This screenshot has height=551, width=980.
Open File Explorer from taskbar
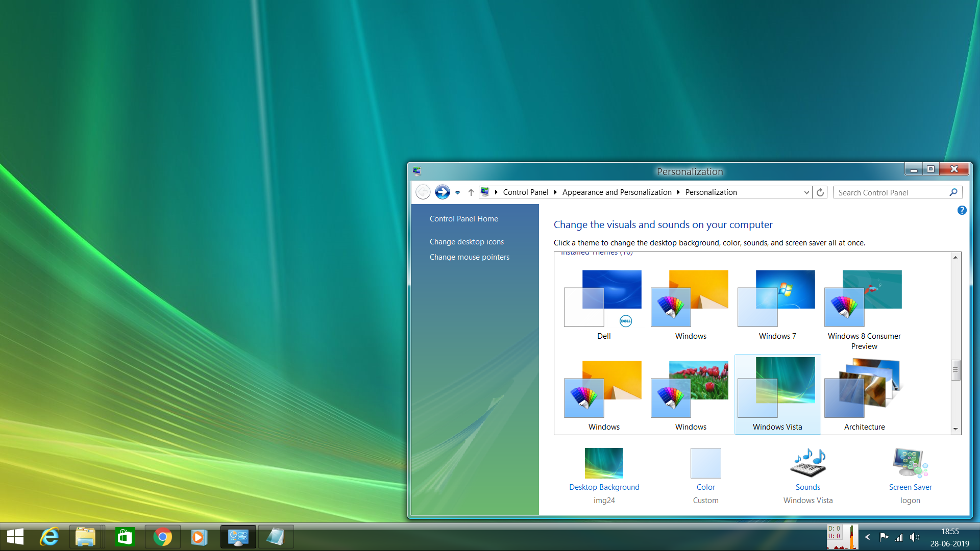[85, 537]
